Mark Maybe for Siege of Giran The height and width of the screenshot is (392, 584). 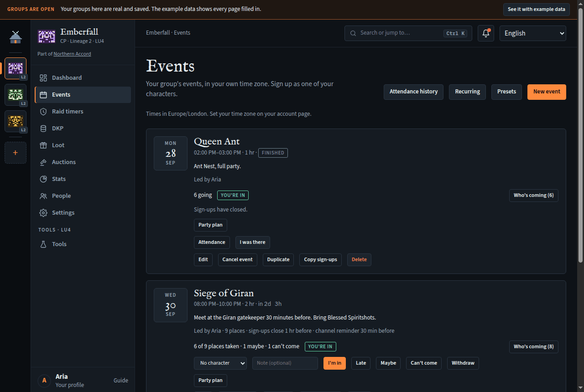pos(388,363)
